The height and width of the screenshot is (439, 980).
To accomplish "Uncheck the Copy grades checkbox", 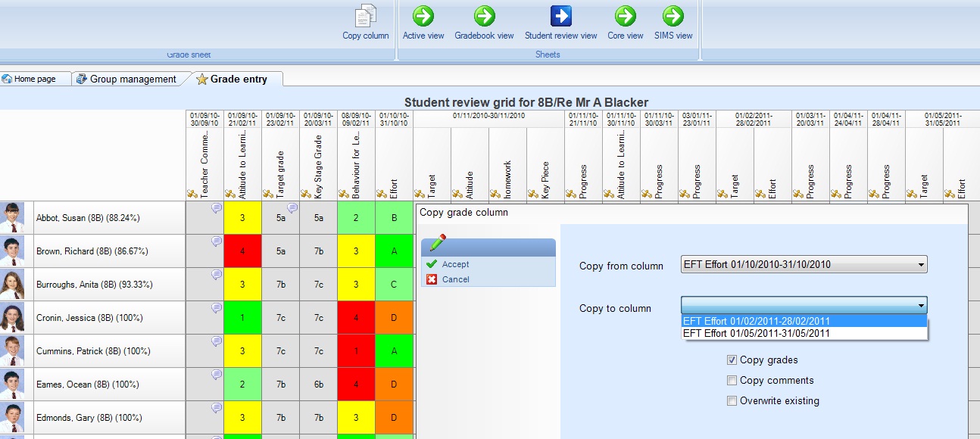I will 732,360.
